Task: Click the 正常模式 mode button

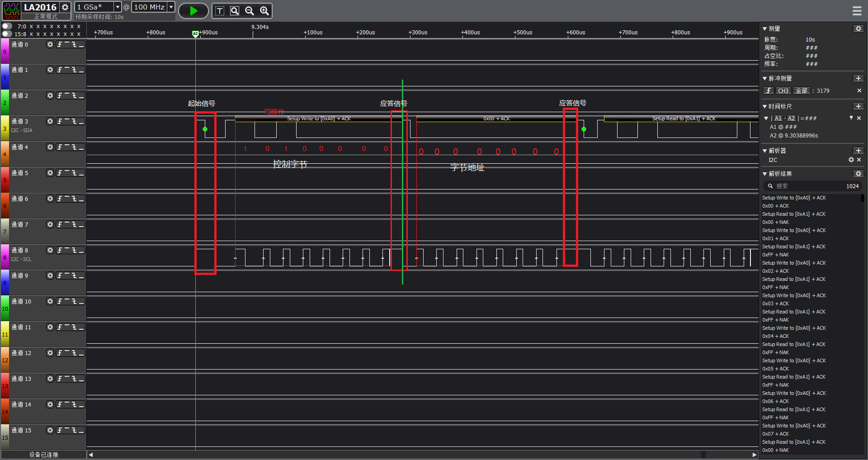Action: [46, 16]
